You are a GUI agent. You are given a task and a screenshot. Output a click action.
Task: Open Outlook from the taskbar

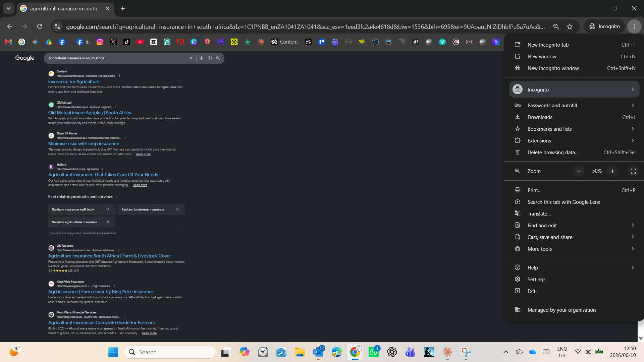coord(318,352)
